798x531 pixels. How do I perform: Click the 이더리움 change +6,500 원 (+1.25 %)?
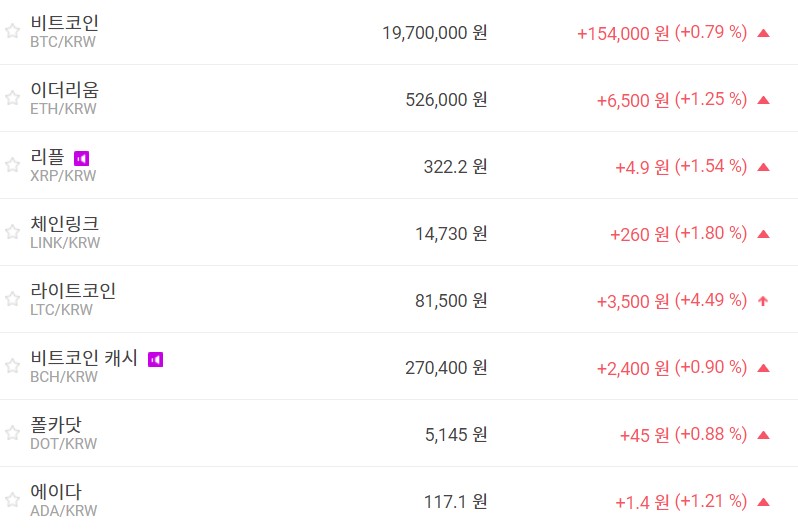(671, 100)
